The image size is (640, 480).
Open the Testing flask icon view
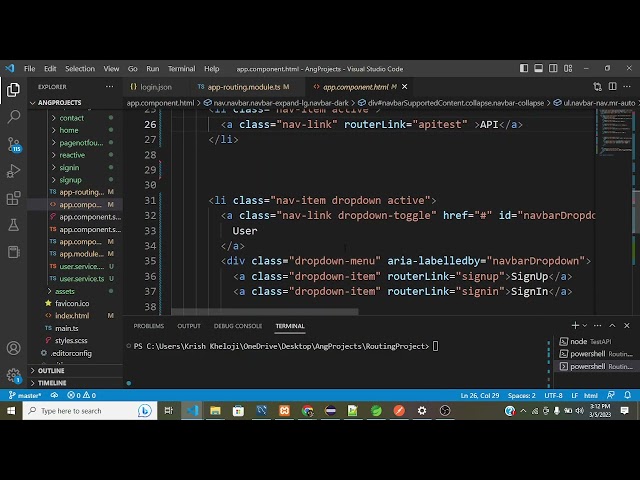point(13,225)
